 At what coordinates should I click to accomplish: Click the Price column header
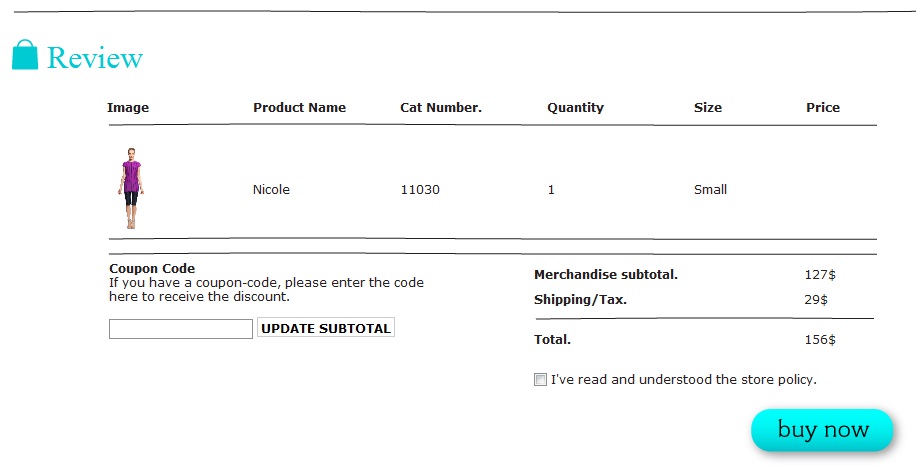[x=823, y=108]
